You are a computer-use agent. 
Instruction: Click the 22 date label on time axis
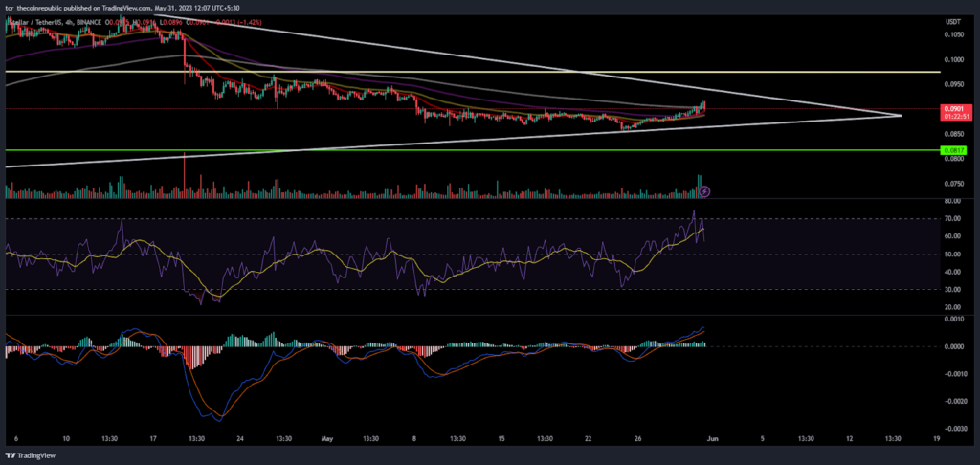tap(589, 439)
